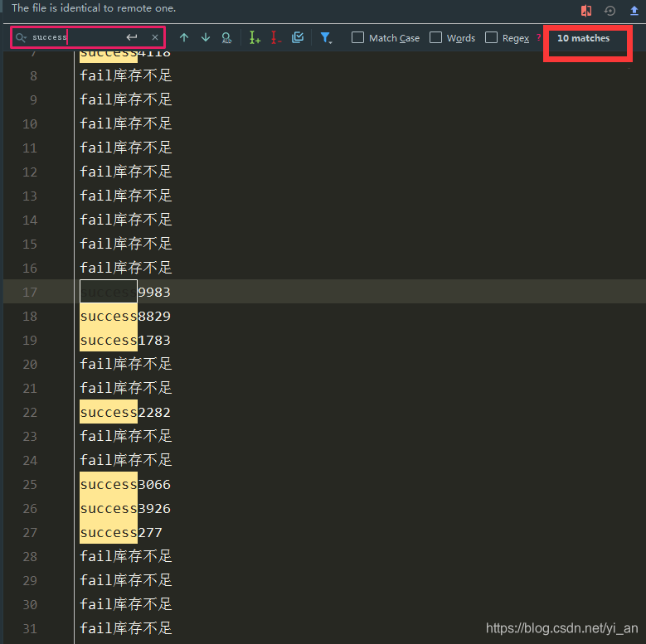
Task: Go to next occurrence with down arrow
Action: (x=206, y=38)
